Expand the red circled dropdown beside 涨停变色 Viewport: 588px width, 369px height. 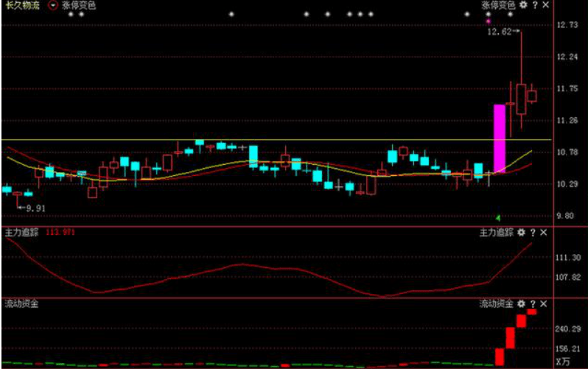coord(53,5)
